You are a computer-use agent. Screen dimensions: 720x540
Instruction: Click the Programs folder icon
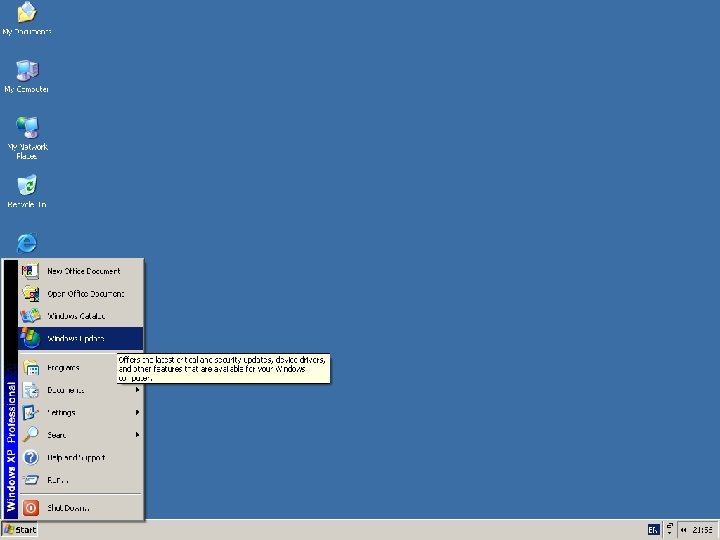click(31, 368)
